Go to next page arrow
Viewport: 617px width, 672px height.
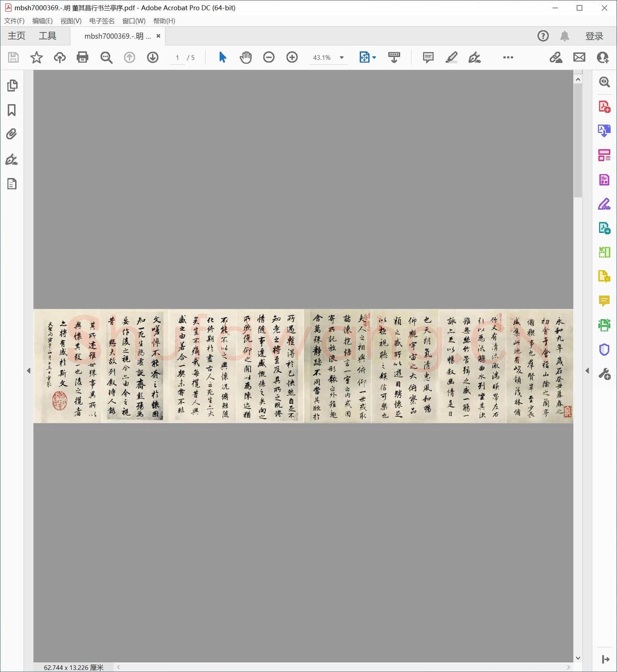point(153,57)
